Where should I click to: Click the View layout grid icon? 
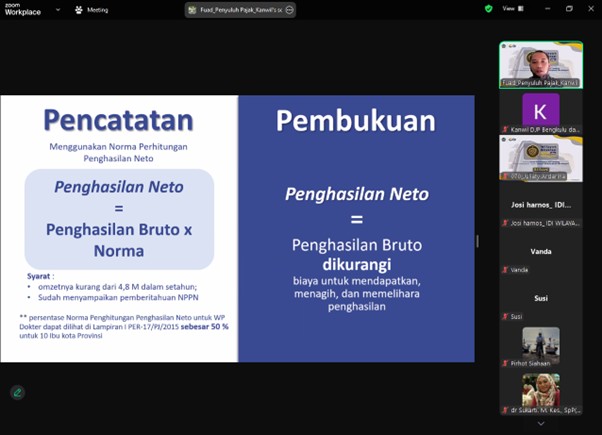[x=522, y=9]
